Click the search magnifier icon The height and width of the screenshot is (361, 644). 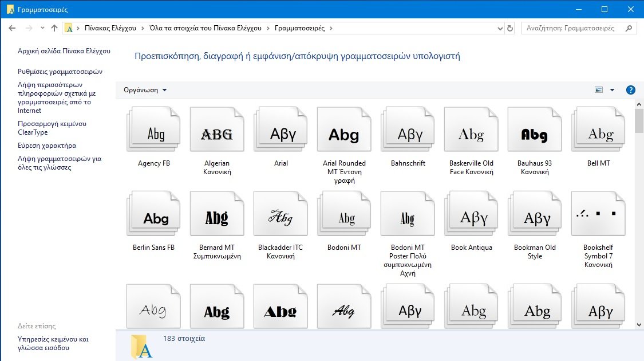(629, 29)
